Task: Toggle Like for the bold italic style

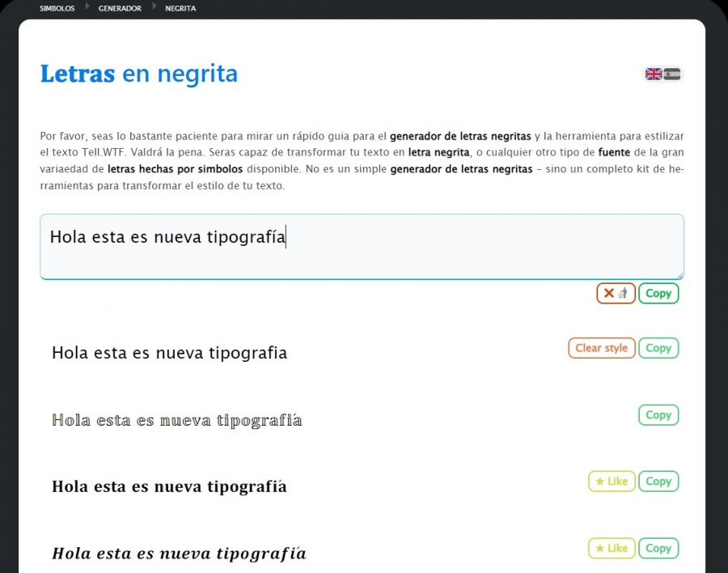Action: click(612, 548)
